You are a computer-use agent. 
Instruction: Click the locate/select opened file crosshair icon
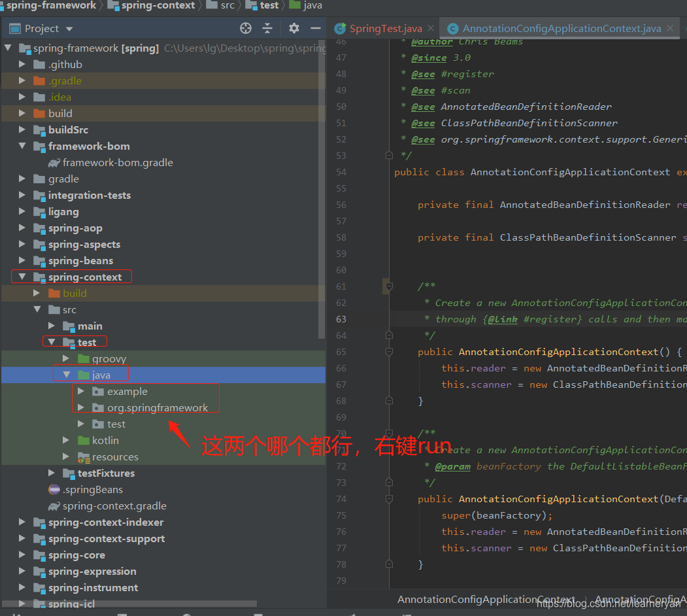point(246,29)
